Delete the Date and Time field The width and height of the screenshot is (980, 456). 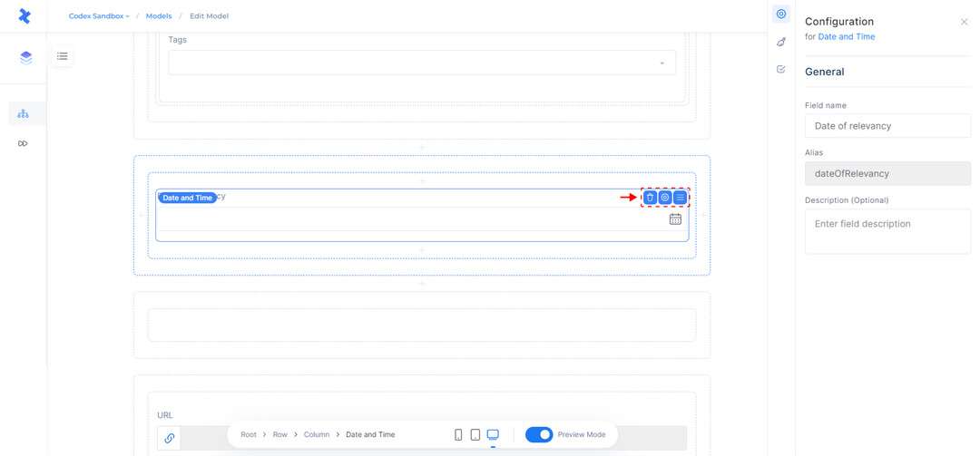[650, 198]
